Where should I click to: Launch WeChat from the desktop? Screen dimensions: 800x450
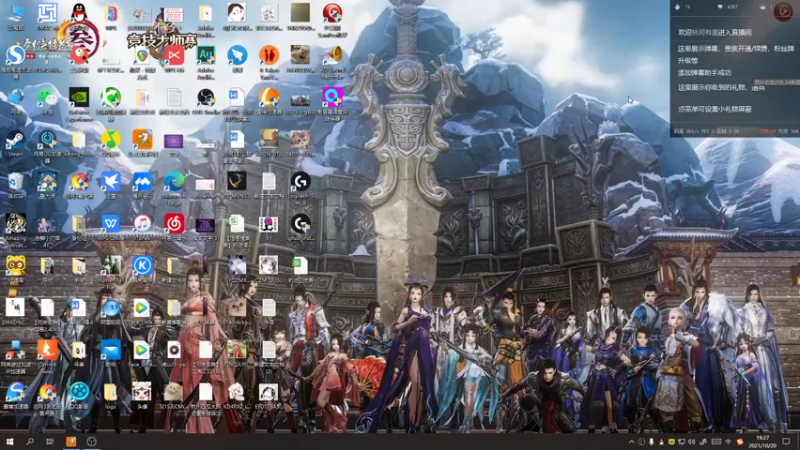tap(47, 97)
